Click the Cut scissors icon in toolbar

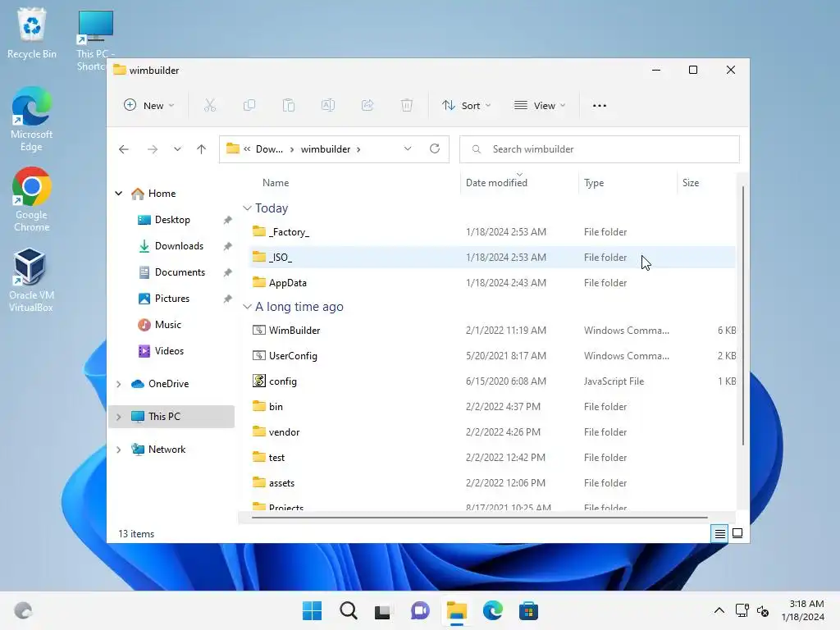(210, 106)
